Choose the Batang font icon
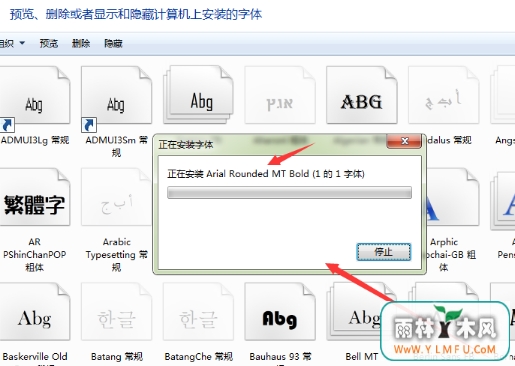The height and width of the screenshot is (366, 515). click(x=116, y=312)
